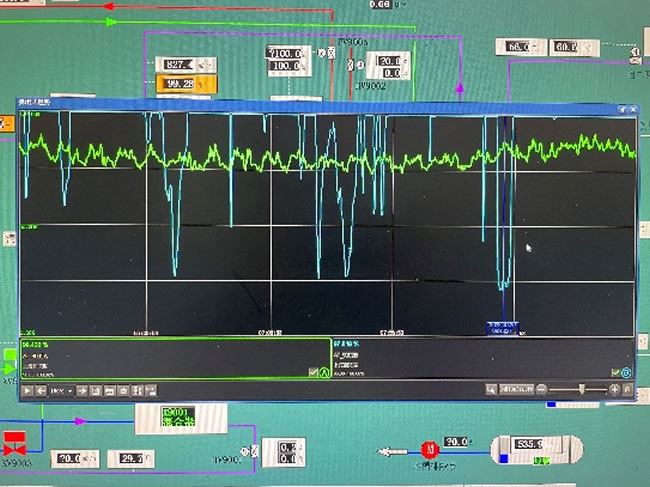Click the zoom out minus button
The width and height of the screenshot is (650, 487).
541,389
